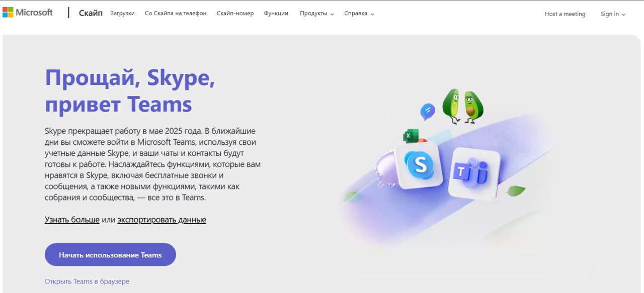
Task: Click the green Excel icon illustration
Action: [x=411, y=136]
